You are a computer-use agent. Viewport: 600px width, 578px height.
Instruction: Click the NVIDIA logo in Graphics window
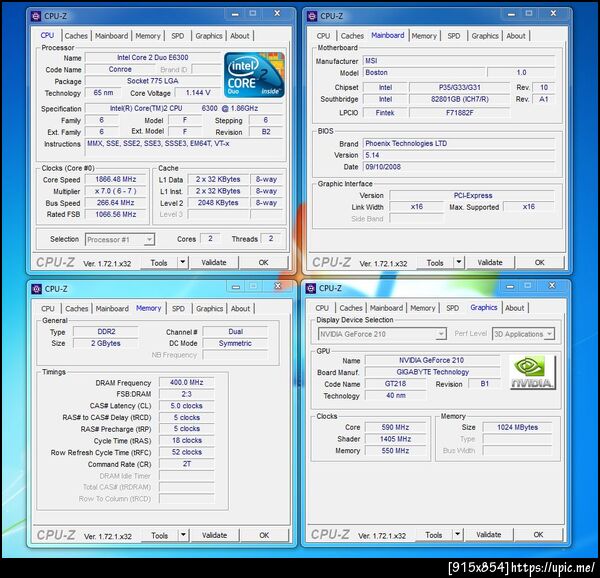(532, 372)
